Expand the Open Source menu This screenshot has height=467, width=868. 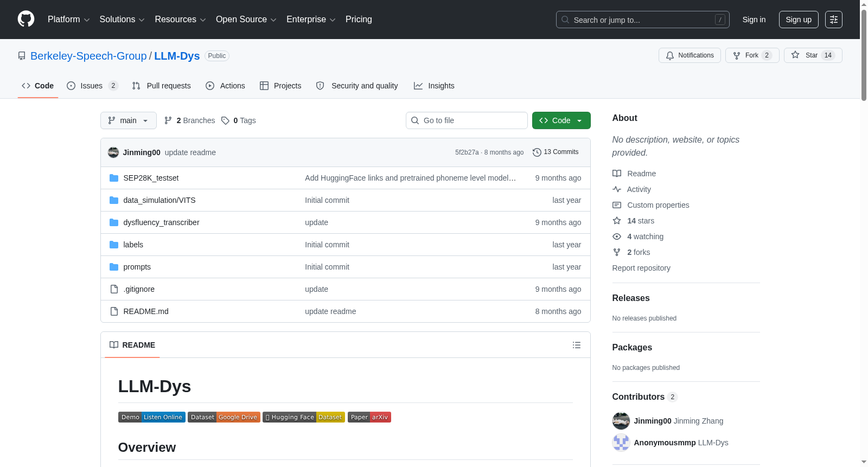click(x=246, y=20)
